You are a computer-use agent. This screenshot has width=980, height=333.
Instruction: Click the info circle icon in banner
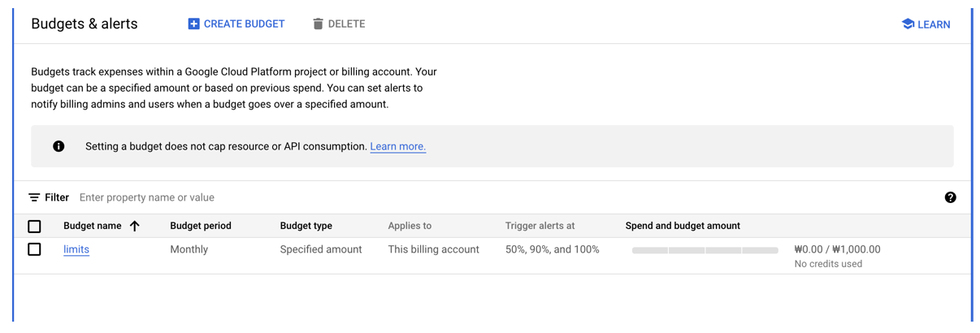point(59,146)
